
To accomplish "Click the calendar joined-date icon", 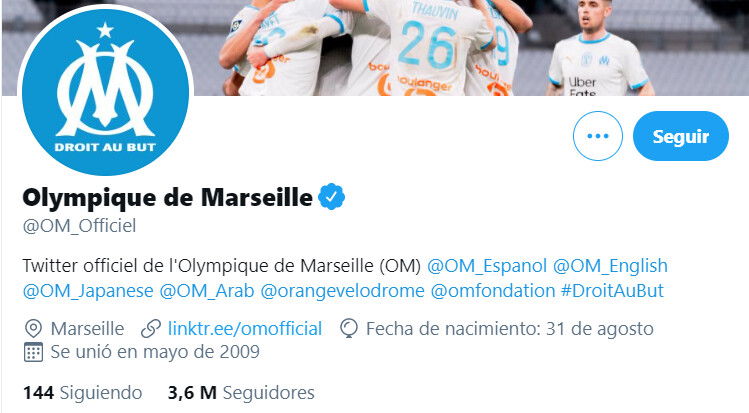I will 33,352.
